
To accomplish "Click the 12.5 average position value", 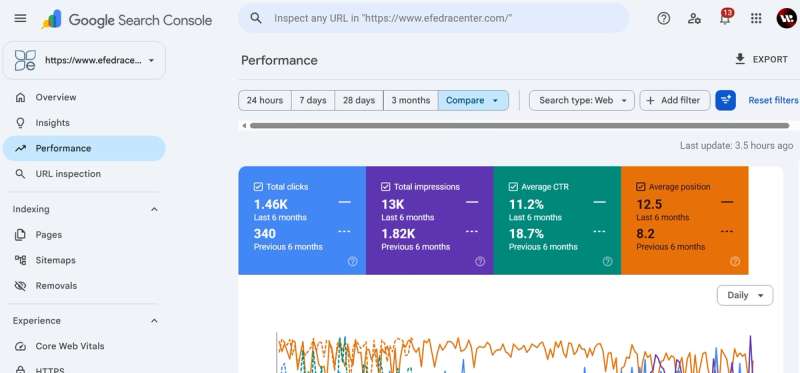I will (x=649, y=205).
